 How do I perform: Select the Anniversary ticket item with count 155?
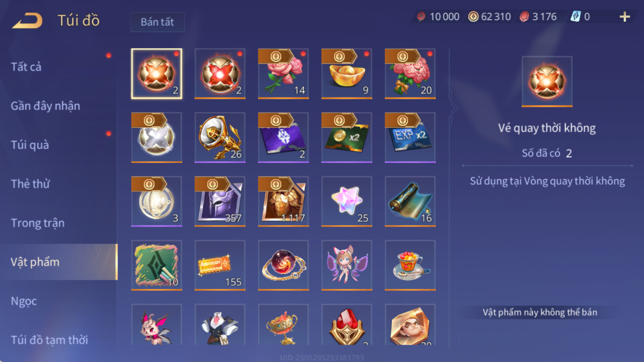[x=220, y=265]
